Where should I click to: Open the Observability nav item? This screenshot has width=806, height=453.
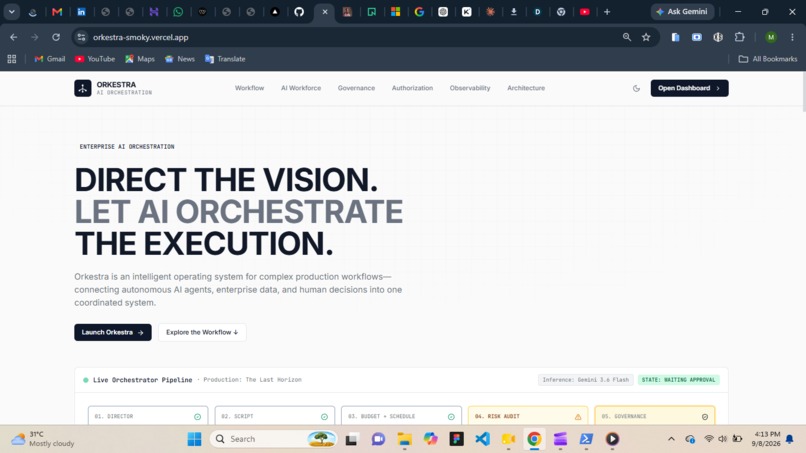[470, 88]
